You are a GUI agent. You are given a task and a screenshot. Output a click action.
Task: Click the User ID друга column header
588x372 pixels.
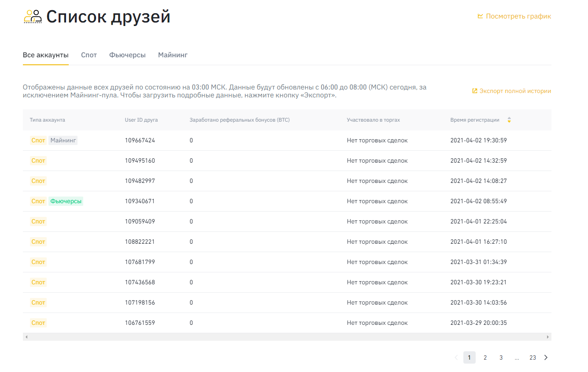tap(141, 120)
